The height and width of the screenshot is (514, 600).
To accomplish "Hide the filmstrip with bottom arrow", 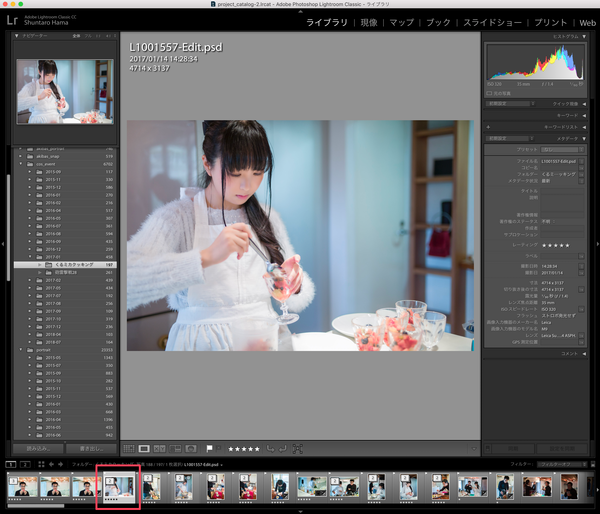I will [300, 511].
